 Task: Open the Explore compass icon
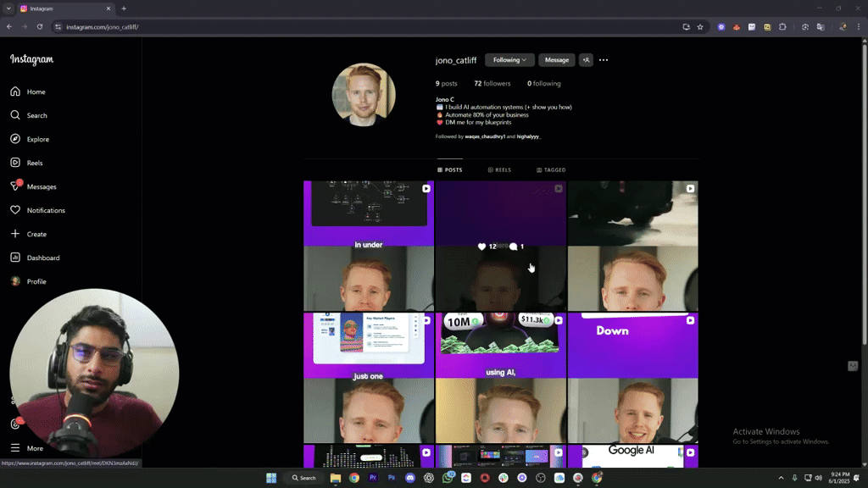(x=15, y=139)
